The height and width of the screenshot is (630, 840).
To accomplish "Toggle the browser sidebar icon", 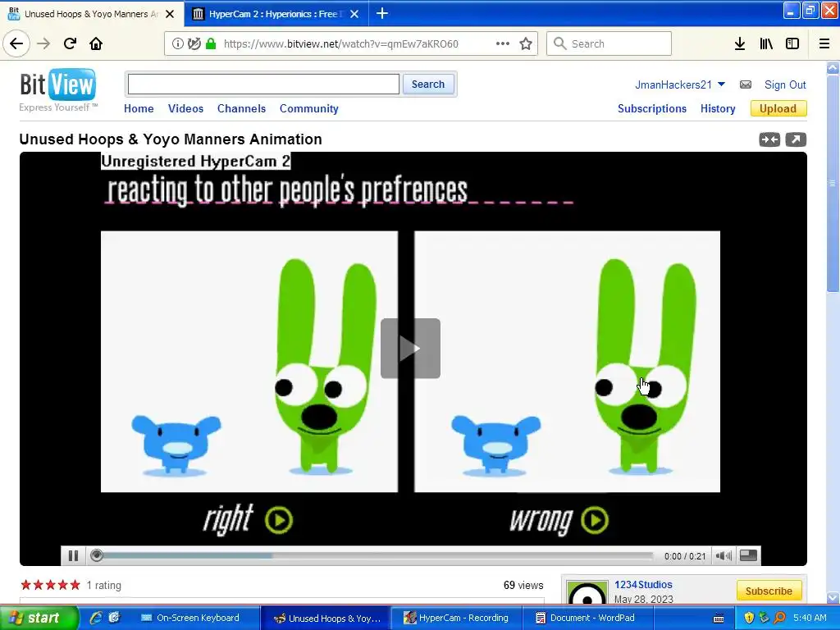I will pyautogui.click(x=792, y=44).
